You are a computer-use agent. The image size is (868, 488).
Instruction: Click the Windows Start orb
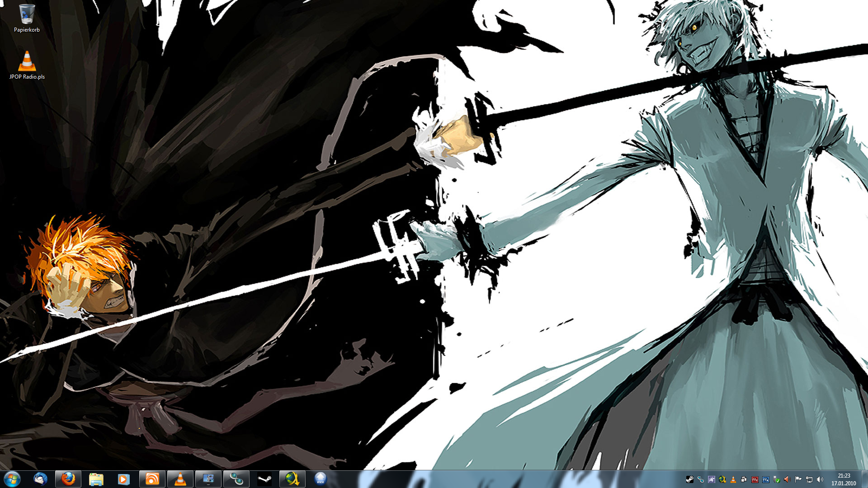(12, 479)
